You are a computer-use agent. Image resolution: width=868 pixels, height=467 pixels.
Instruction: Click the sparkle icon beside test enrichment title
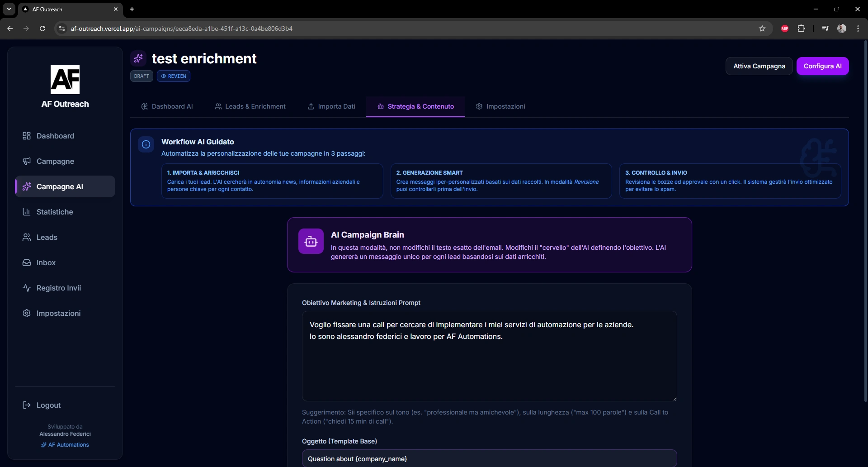click(138, 58)
